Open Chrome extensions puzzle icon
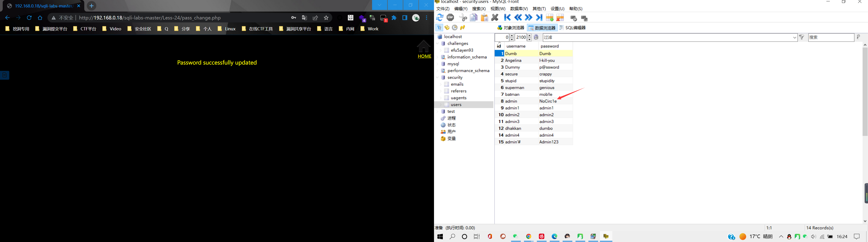The width and height of the screenshot is (868, 242). tap(394, 18)
